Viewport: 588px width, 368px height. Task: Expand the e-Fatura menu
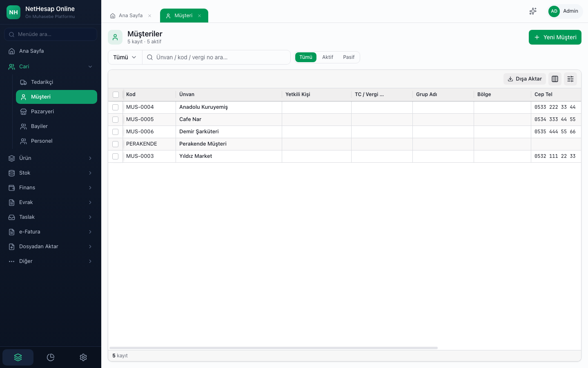point(51,232)
